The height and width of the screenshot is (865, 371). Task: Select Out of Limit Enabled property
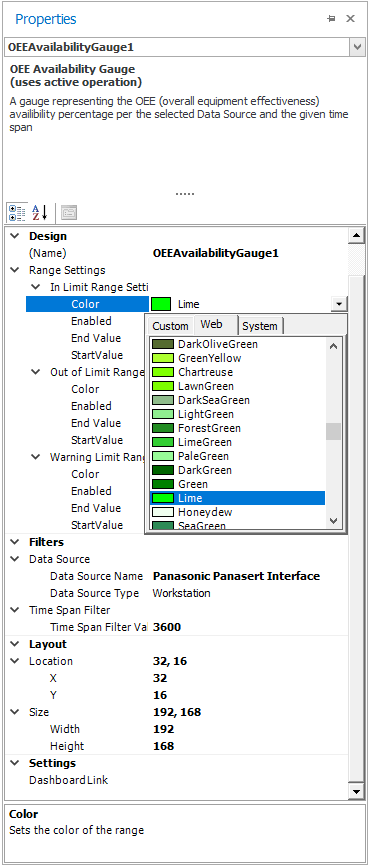click(x=91, y=406)
